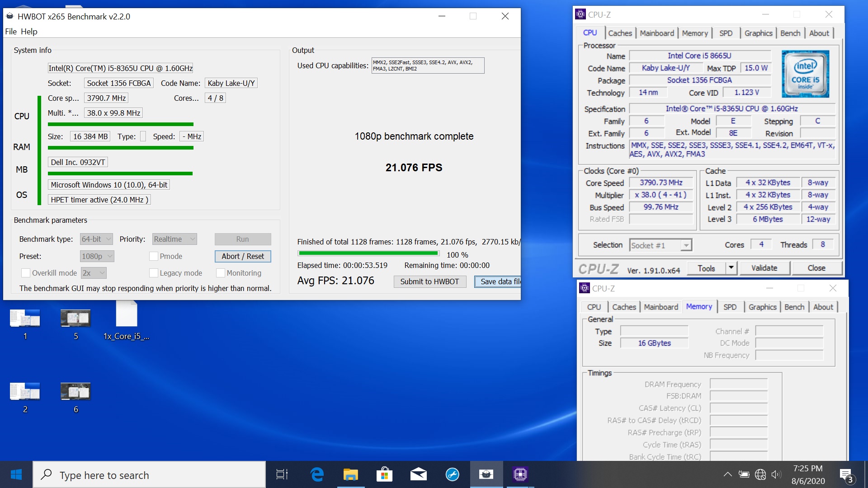The height and width of the screenshot is (488, 868).
Task: Click the benchmark progress bar at 100%
Action: coord(368,253)
